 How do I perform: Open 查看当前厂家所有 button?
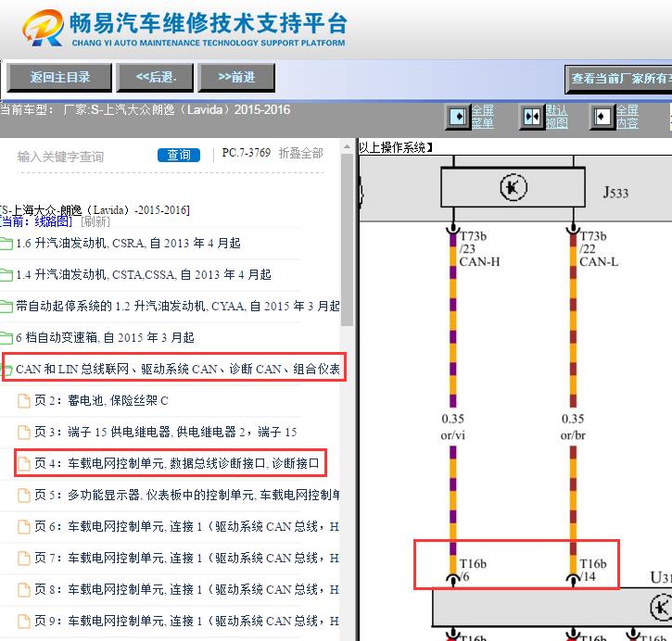click(x=619, y=79)
